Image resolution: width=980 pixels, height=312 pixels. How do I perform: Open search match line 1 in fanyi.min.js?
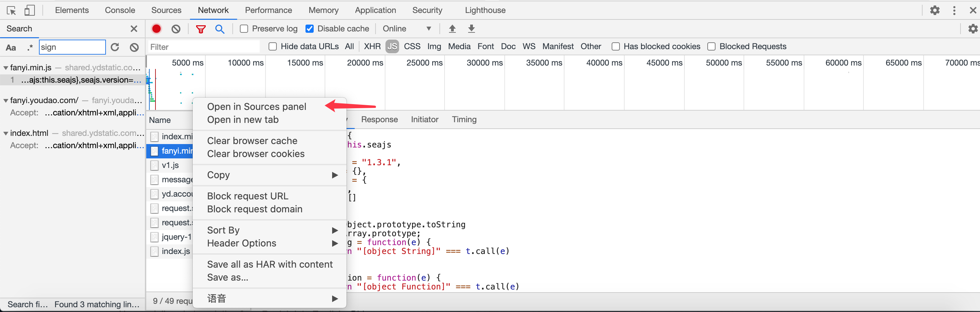(x=73, y=80)
